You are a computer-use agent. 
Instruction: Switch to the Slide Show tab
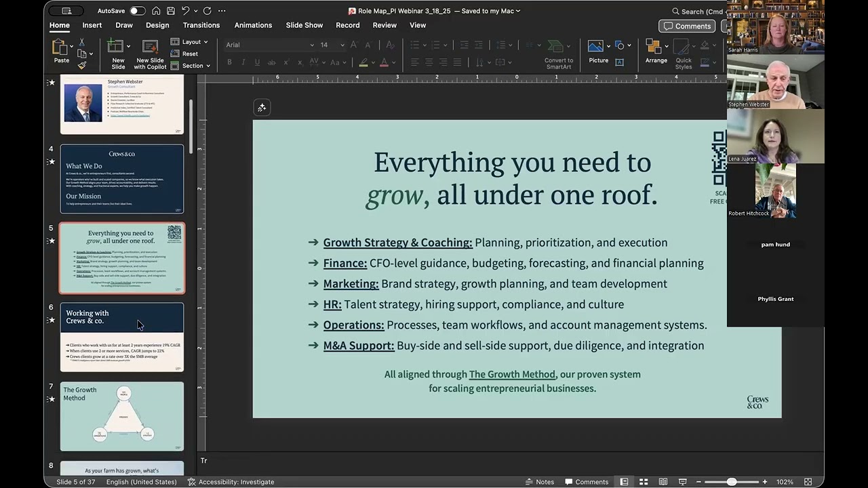304,25
